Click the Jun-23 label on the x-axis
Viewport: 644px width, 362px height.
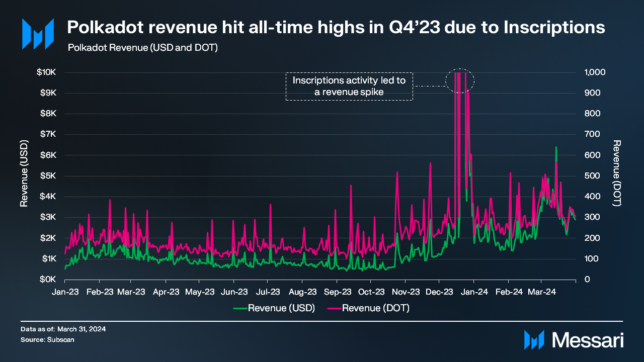point(234,292)
